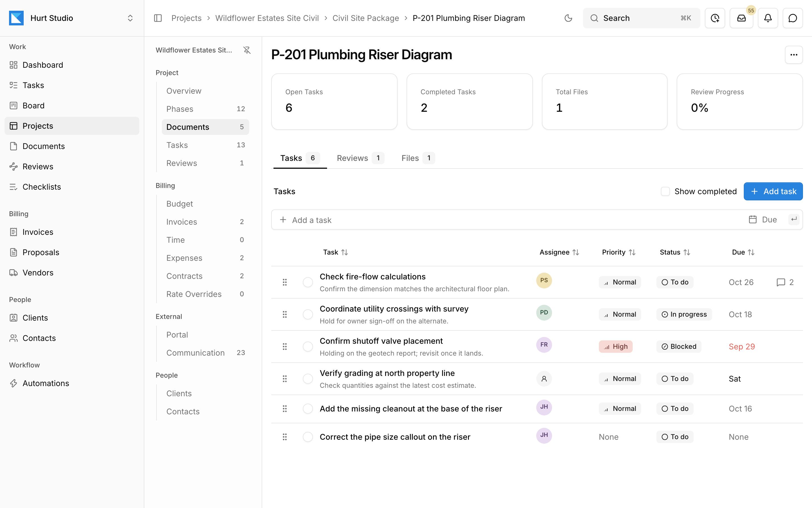Click the Due calendar icon in add-task row
Image resolution: width=812 pixels, height=508 pixels.
pyautogui.click(x=753, y=220)
